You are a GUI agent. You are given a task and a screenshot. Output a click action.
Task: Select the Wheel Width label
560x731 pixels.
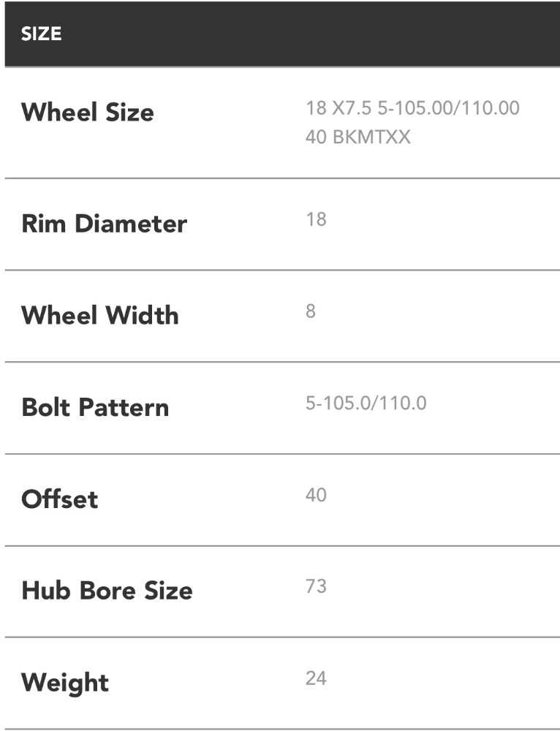[99, 316]
